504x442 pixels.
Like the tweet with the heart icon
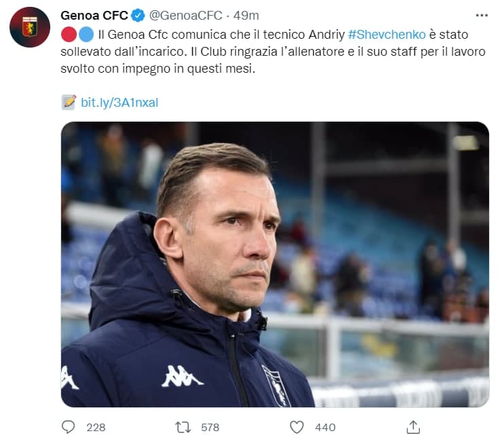[297, 427]
